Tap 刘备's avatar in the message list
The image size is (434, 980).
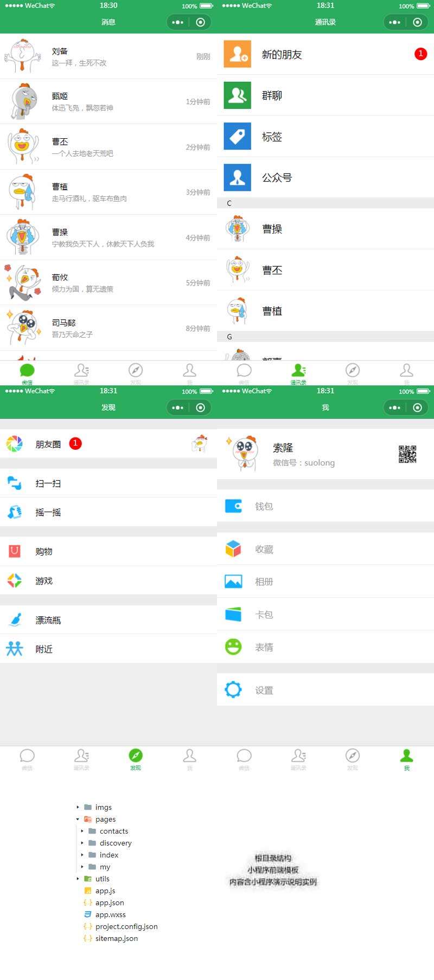point(22,56)
